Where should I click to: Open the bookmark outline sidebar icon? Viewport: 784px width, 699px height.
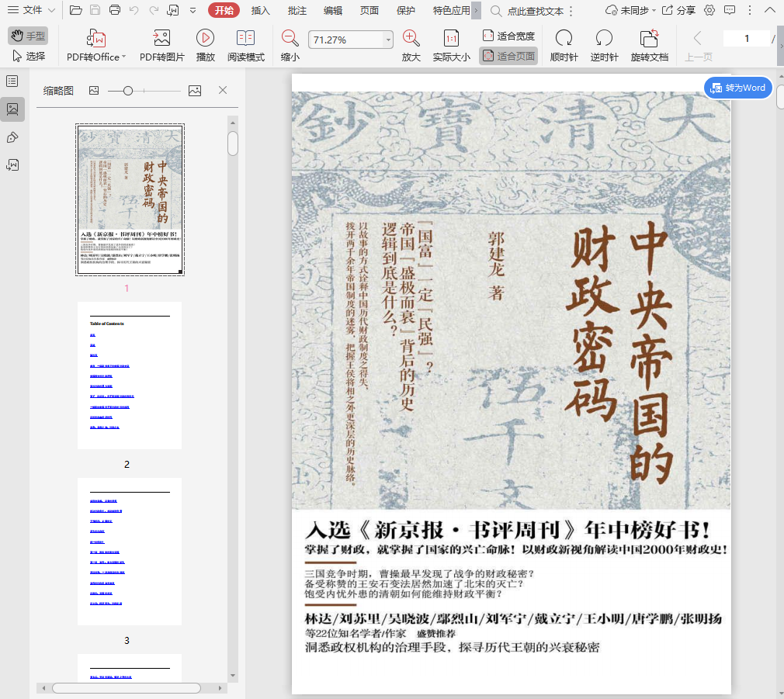pos(12,81)
